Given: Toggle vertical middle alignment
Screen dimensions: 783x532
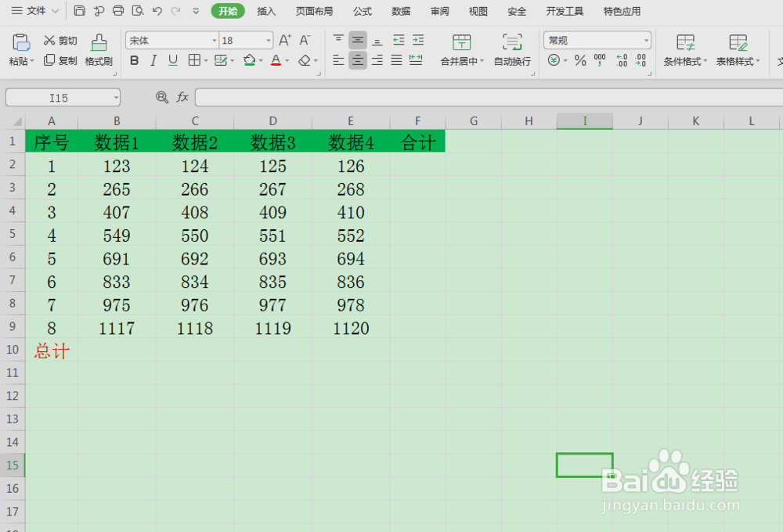Looking at the screenshot, I should click(358, 40).
